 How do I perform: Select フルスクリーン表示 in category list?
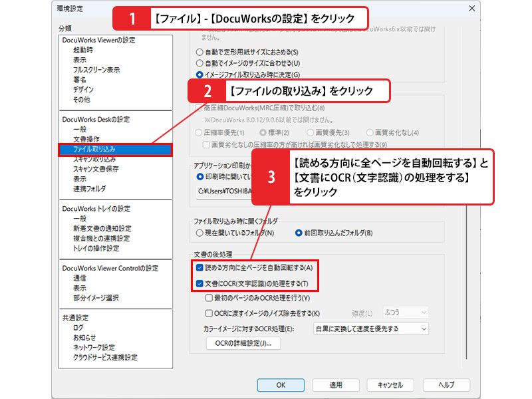[x=96, y=70]
